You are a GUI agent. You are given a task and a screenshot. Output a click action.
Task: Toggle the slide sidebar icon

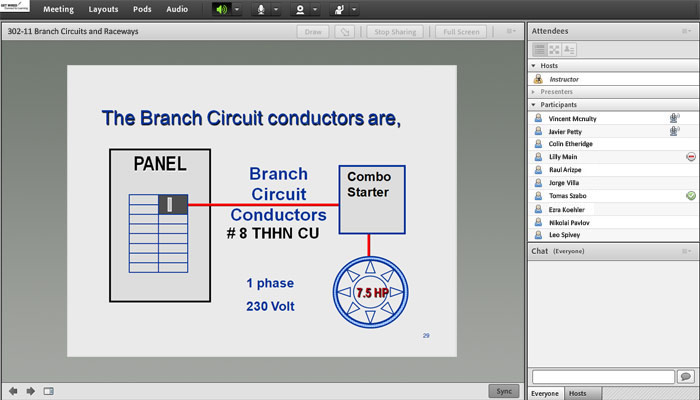tap(48, 391)
